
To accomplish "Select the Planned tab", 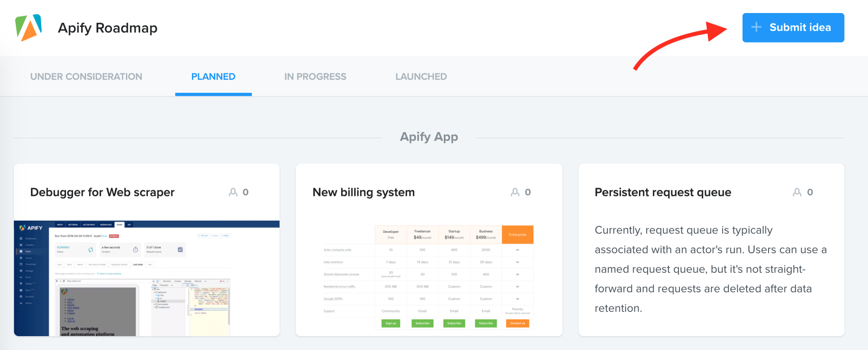I will point(213,77).
